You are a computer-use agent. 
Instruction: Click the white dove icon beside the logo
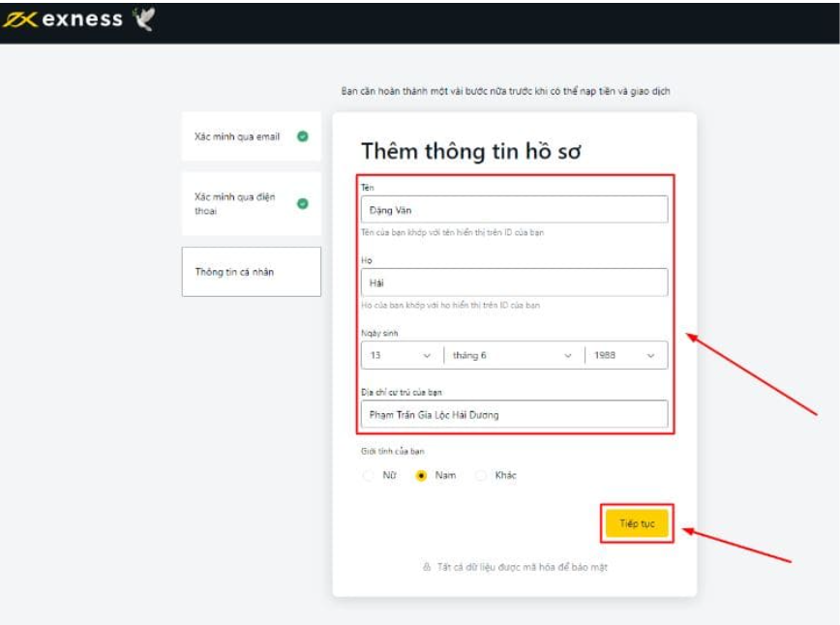[x=143, y=20]
